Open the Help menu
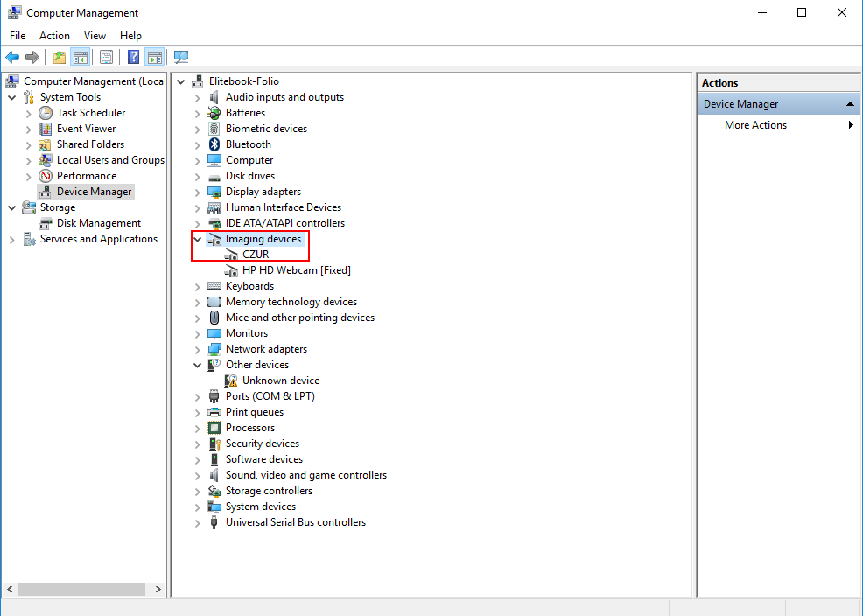This screenshot has height=616, width=863. point(131,36)
